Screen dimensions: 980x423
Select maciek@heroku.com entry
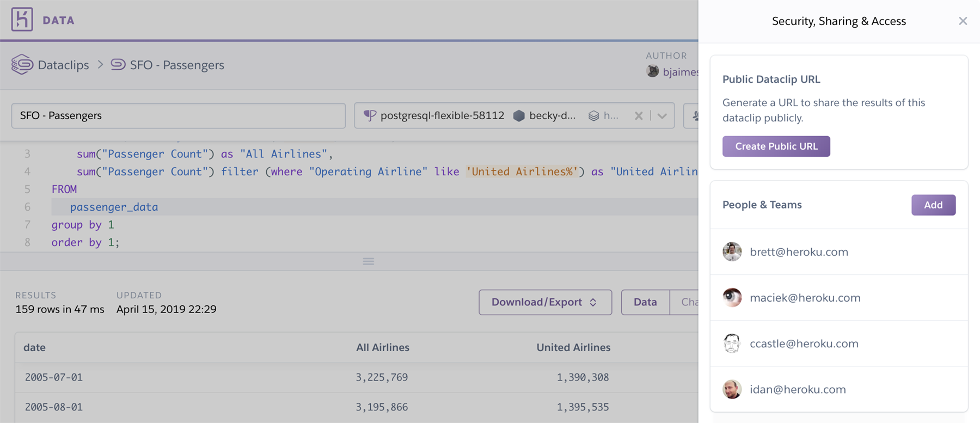pyautogui.click(x=839, y=298)
